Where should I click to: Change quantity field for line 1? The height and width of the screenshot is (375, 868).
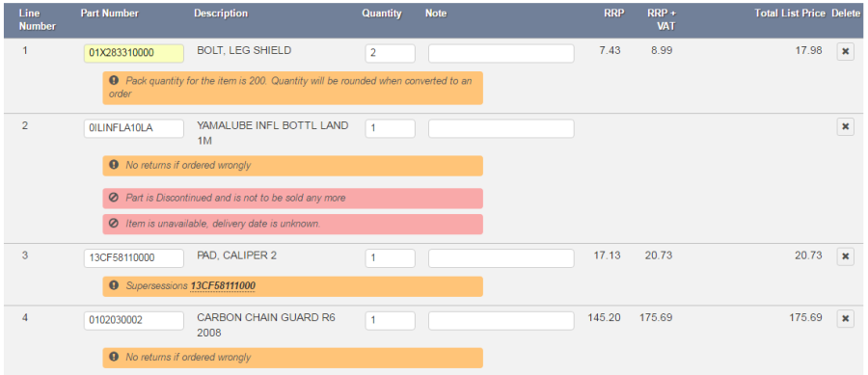pos(391,54)
